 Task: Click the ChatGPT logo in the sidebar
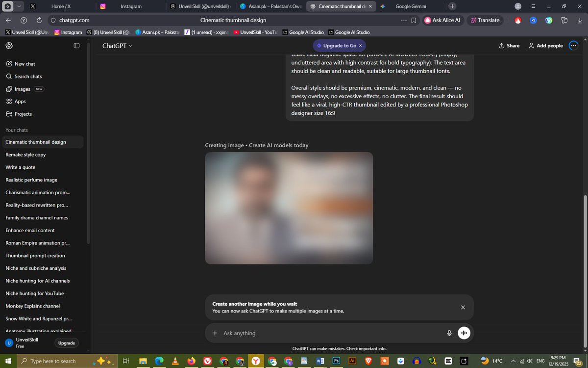point(9,46)
